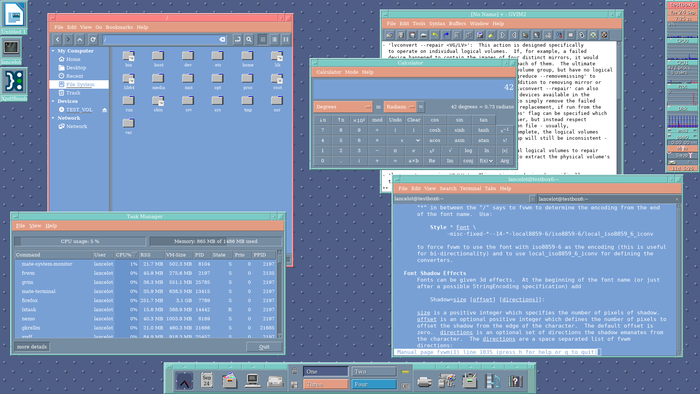Go up to the parent folder in the file manager
This screenshot has width=700, height=394.
80,40
